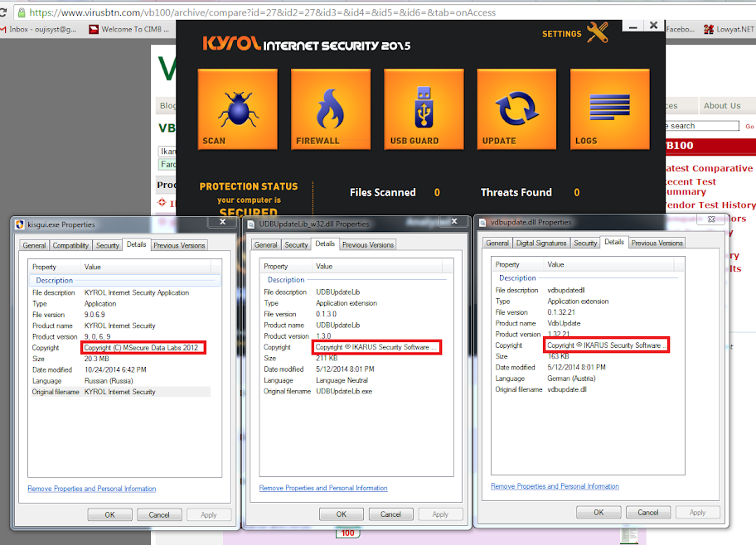Switch to the General tab in UDBUpdateLib Properties
This screenshot has width=756, height=545.
265,244
